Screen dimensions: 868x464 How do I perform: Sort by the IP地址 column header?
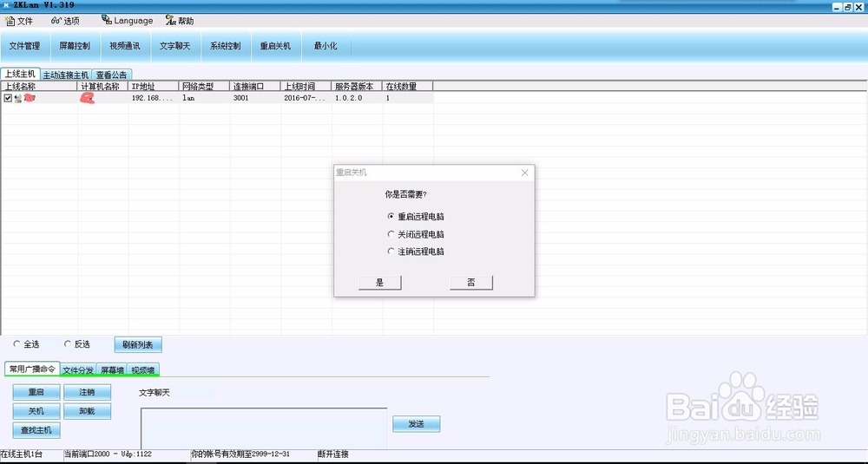[154, 87]
